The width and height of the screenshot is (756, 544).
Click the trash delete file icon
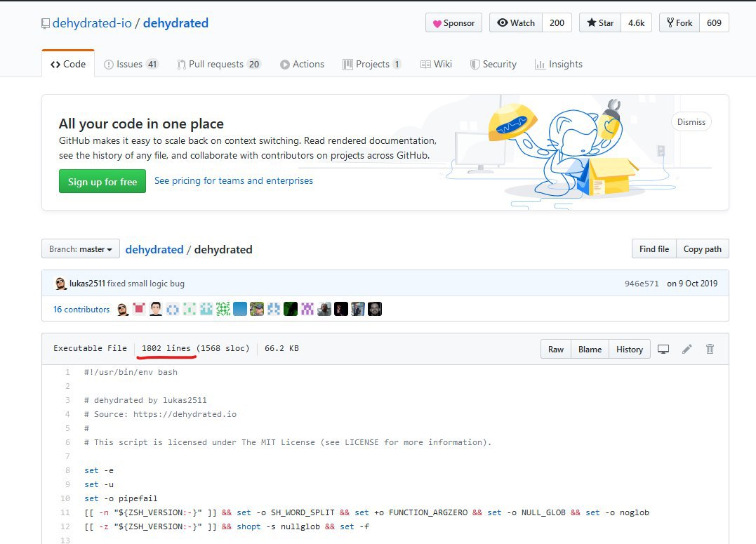710,349
